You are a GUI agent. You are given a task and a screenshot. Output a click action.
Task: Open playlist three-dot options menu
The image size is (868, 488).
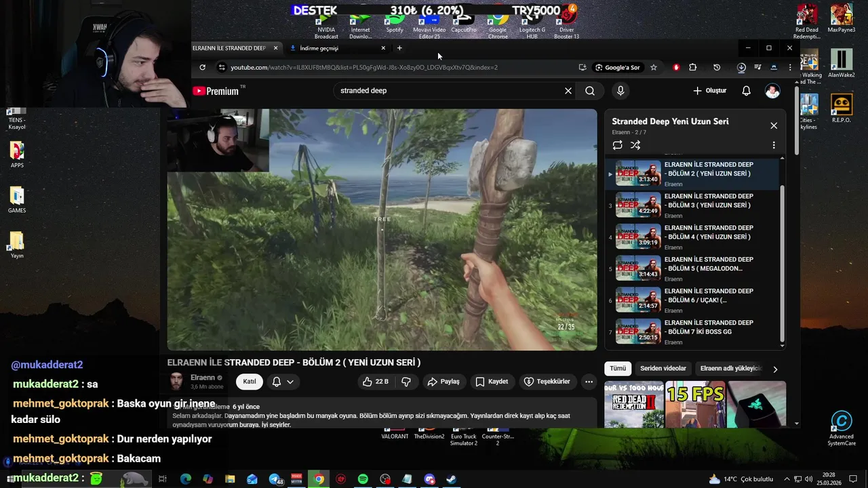[774, 145]
